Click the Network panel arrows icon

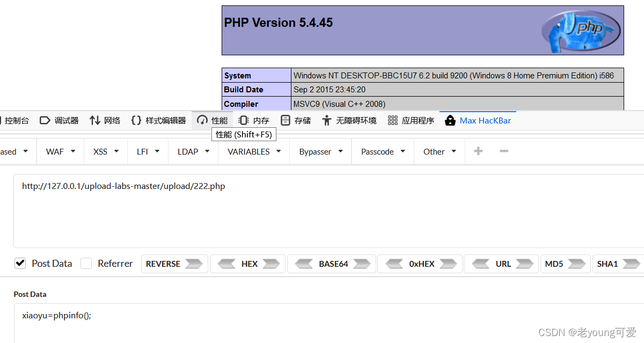pos(95,120)
